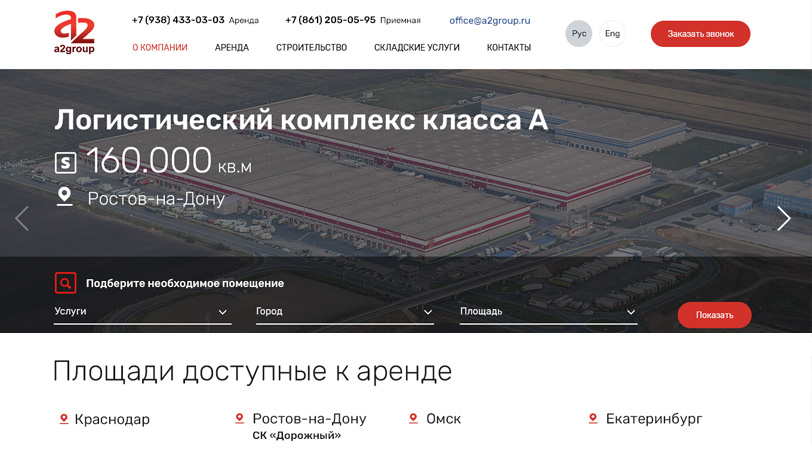Click the Показать button
The width and height of the screenshot is (812, 456).
coord(714,315)
